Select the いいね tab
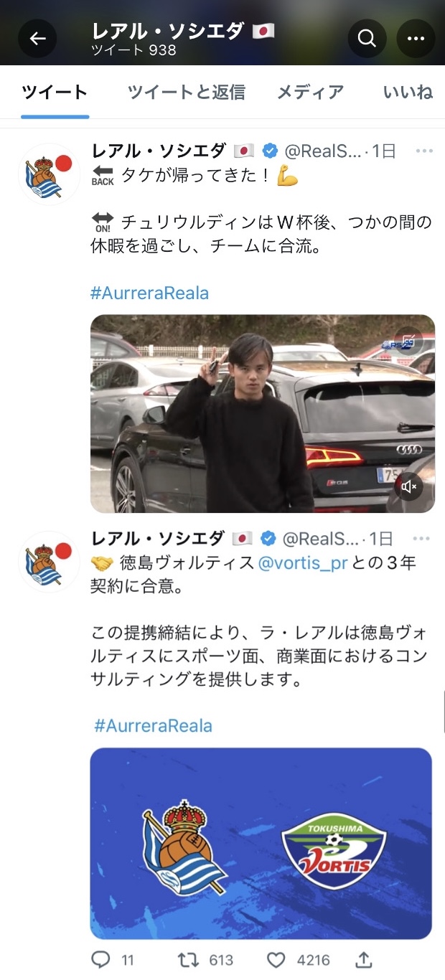 [408, 92]
